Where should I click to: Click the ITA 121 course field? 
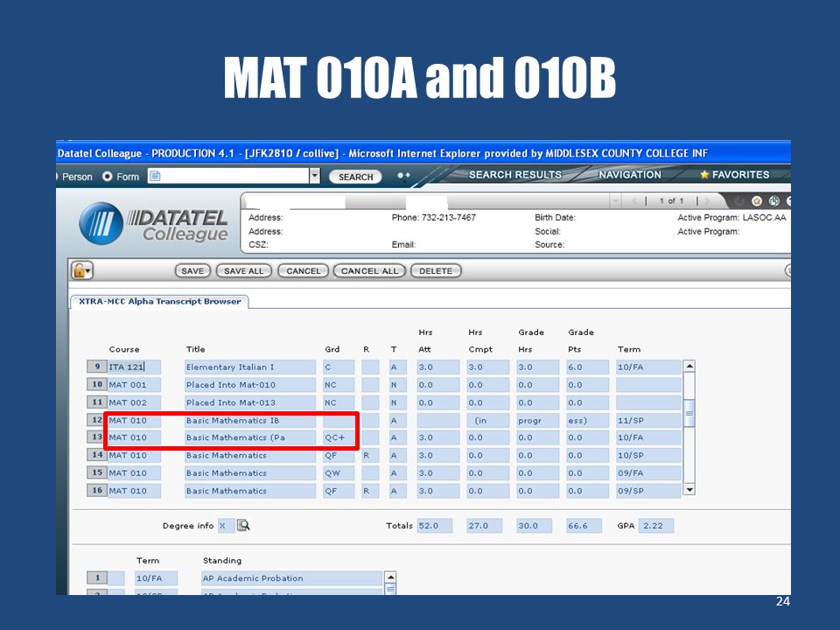[135, 367]
